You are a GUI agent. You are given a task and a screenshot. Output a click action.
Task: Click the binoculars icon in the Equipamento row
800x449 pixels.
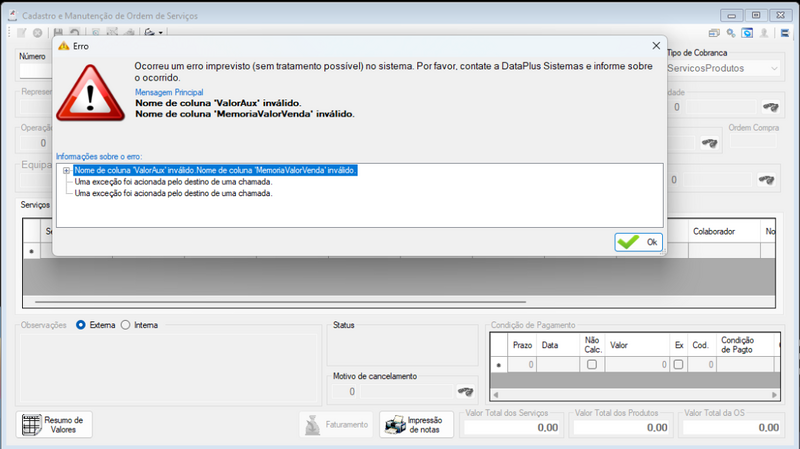point(766,180)
